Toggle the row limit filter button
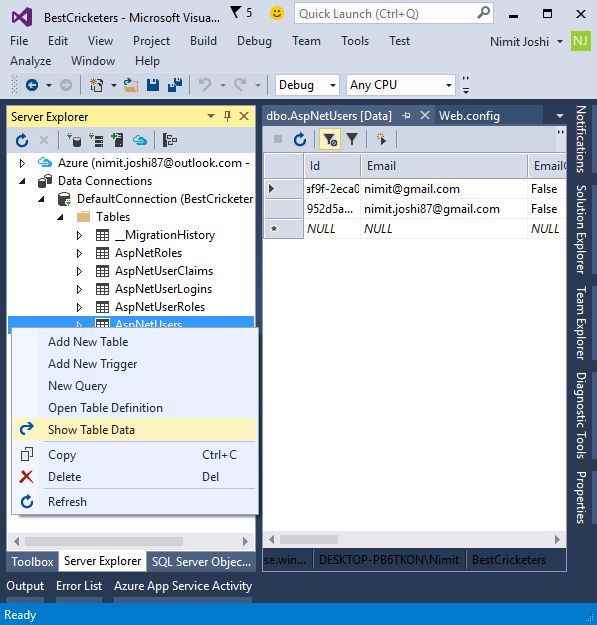597x625 pixels. 330,140
